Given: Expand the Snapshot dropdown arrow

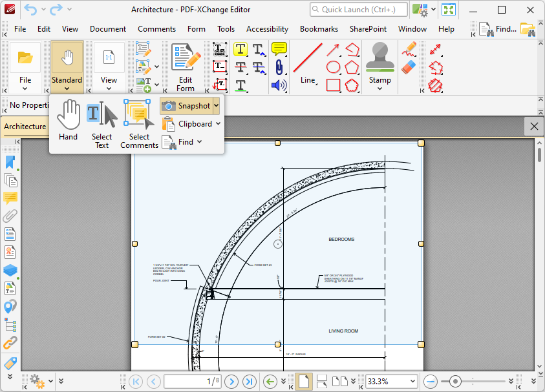Looking at the screenshot, I should coord(216,106).
